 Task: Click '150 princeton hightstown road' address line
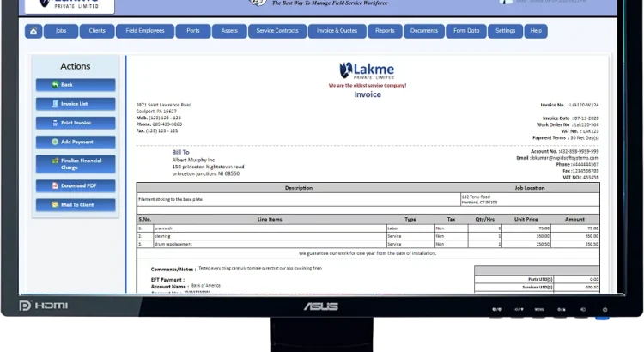click(x=209, y=167)
